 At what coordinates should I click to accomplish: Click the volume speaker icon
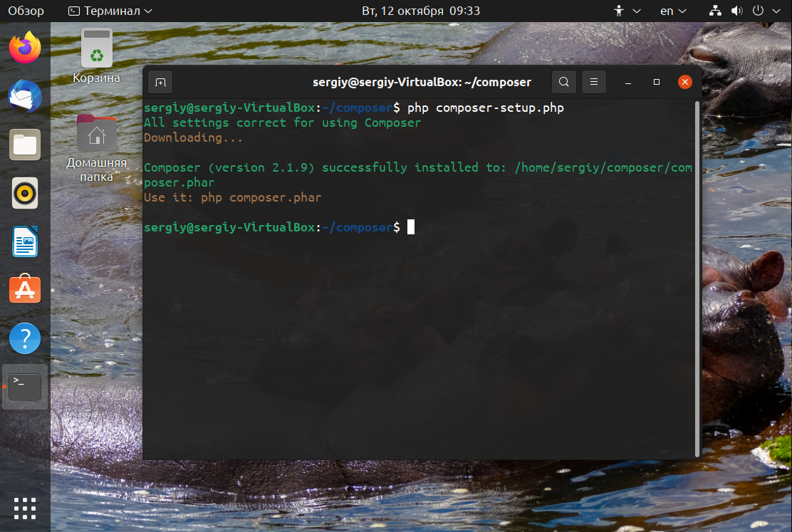[x=737, y=11]
